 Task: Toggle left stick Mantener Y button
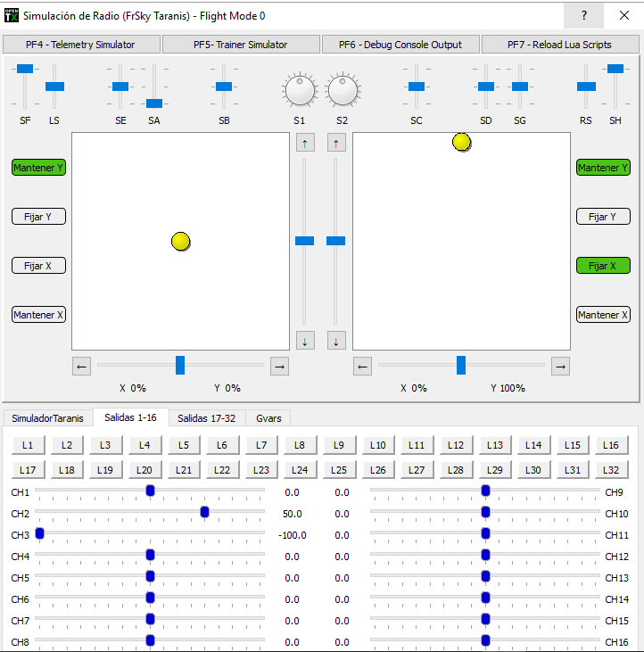(39, 167)
